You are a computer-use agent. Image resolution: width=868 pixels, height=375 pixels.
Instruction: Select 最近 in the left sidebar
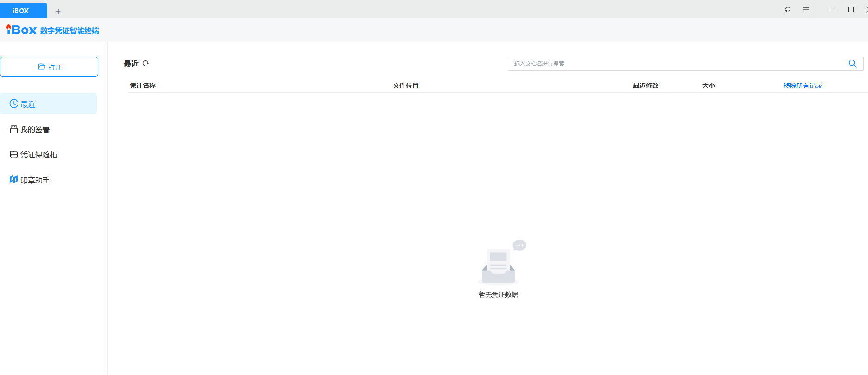click(28, 104)
